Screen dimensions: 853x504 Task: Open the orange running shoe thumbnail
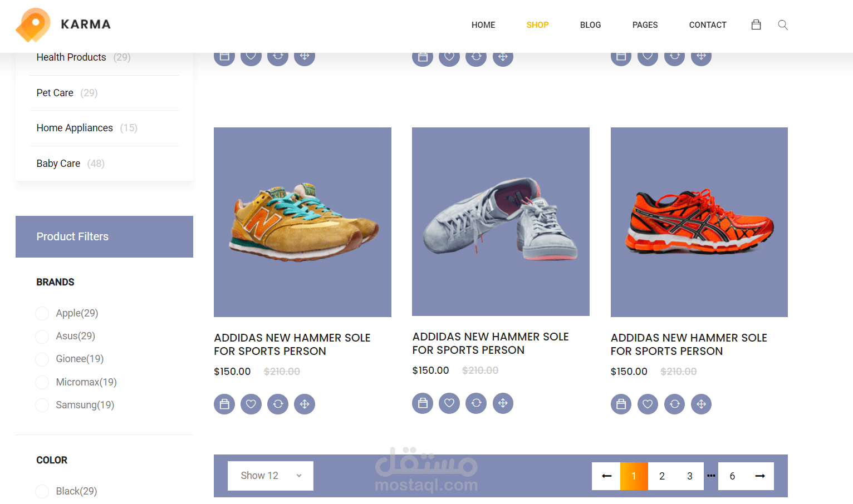coord(699,222)
